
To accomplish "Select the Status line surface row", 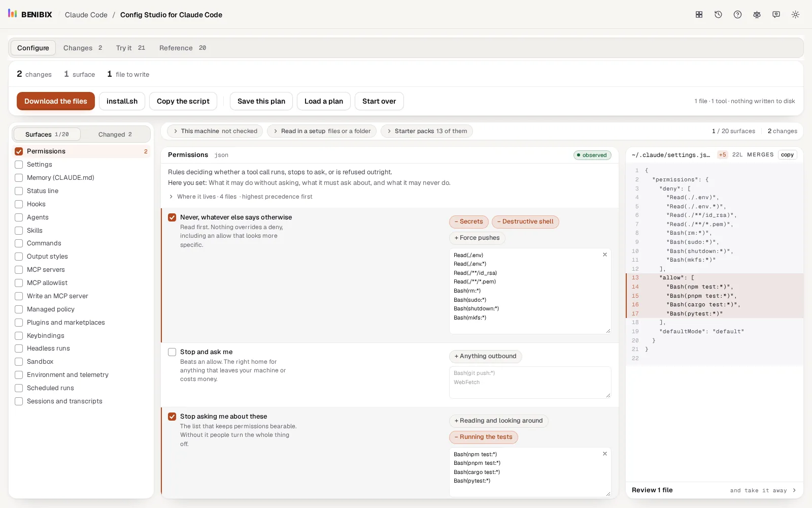I will coord(81,191).
